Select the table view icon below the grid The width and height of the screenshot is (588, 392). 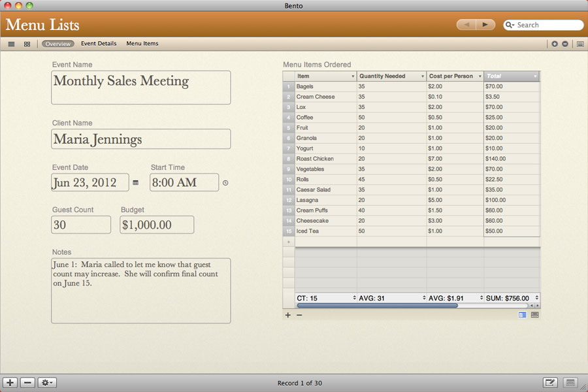pos(534,315)
